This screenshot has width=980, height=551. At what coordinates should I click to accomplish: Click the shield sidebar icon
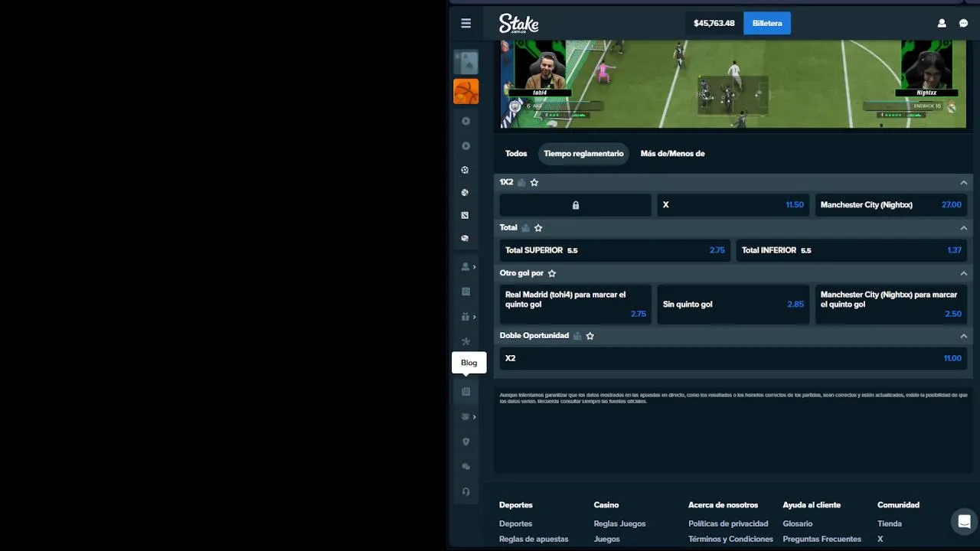(x=465, y=442)
